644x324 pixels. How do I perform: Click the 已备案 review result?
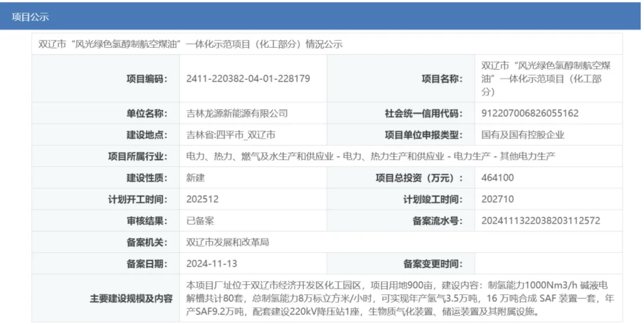[x=200, y=221]
